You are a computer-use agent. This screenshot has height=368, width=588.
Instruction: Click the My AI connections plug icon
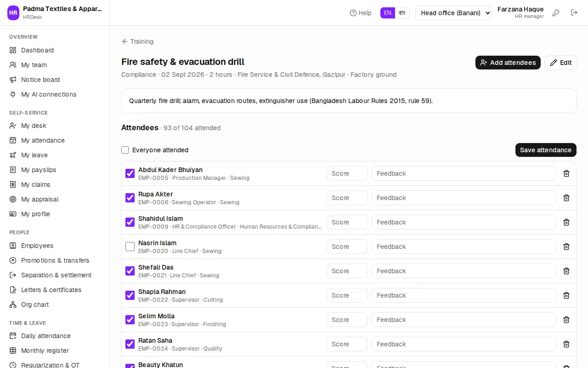click(13, 94)
